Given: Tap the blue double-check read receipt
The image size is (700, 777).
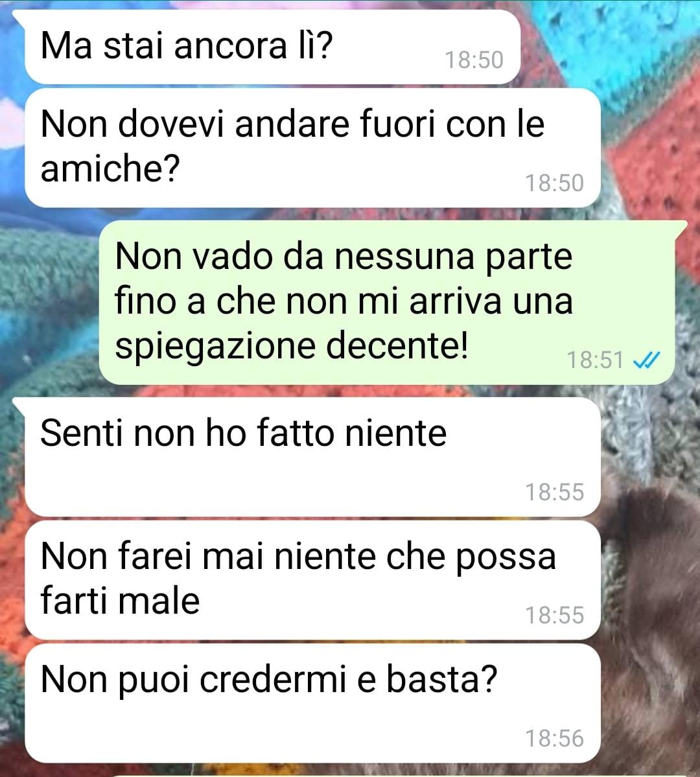Looking at the screenshot, I should (x=647, y=360).
